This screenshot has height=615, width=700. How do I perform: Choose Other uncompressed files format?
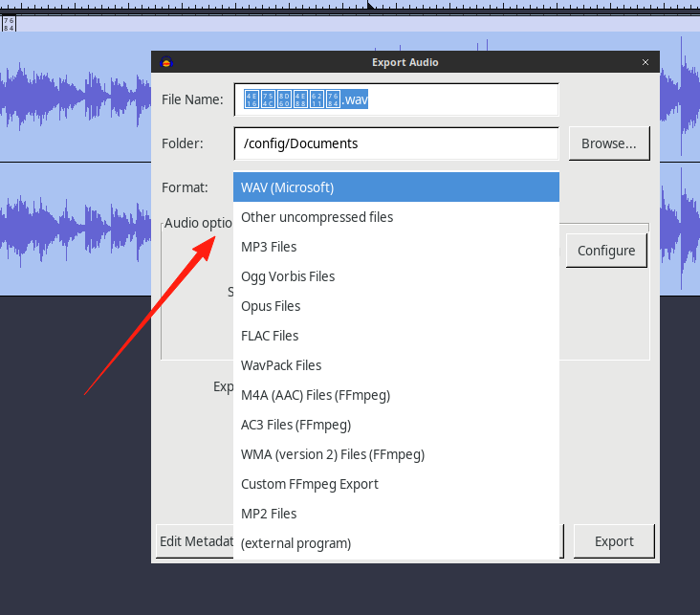[x=396, y=217]
